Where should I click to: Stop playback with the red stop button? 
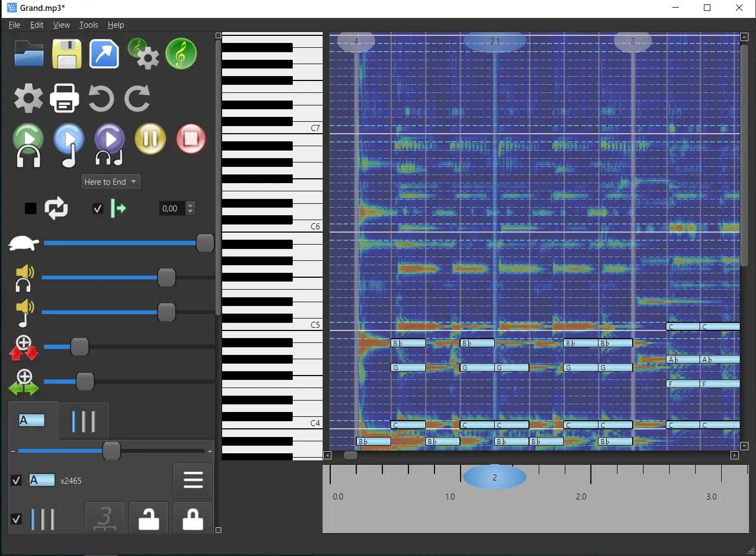tap(191, 139)
